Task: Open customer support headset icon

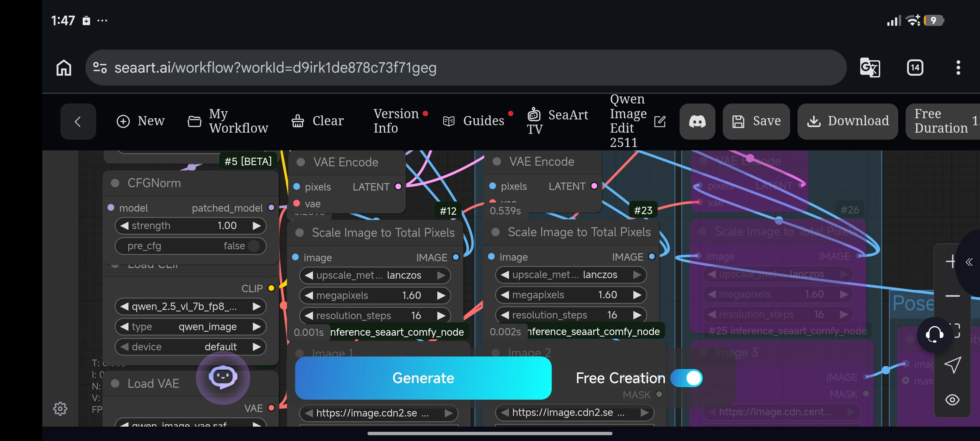Action: (x=934, y=334)
